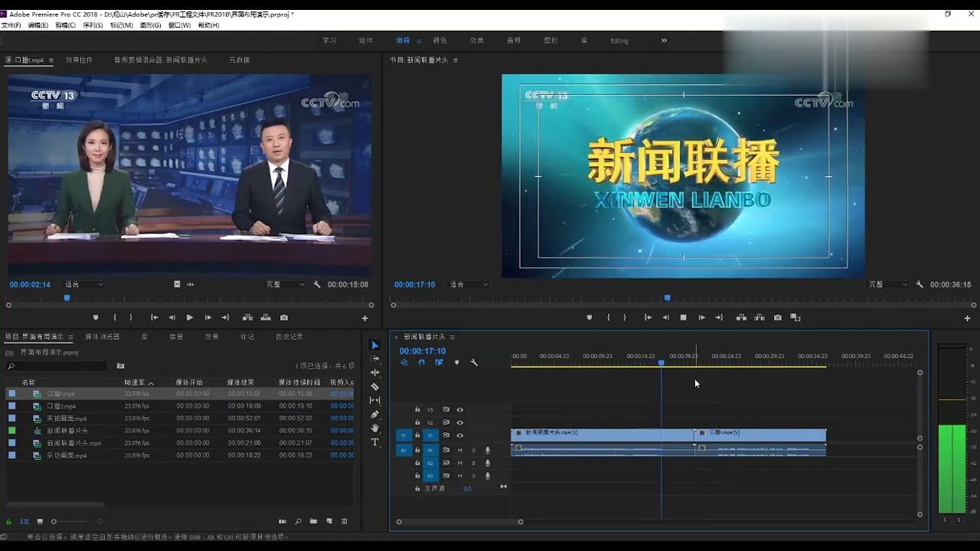The height and width of the screenshot is (551, 980).
Task: Select the Slip tool
Action: [x=374, y=400]
